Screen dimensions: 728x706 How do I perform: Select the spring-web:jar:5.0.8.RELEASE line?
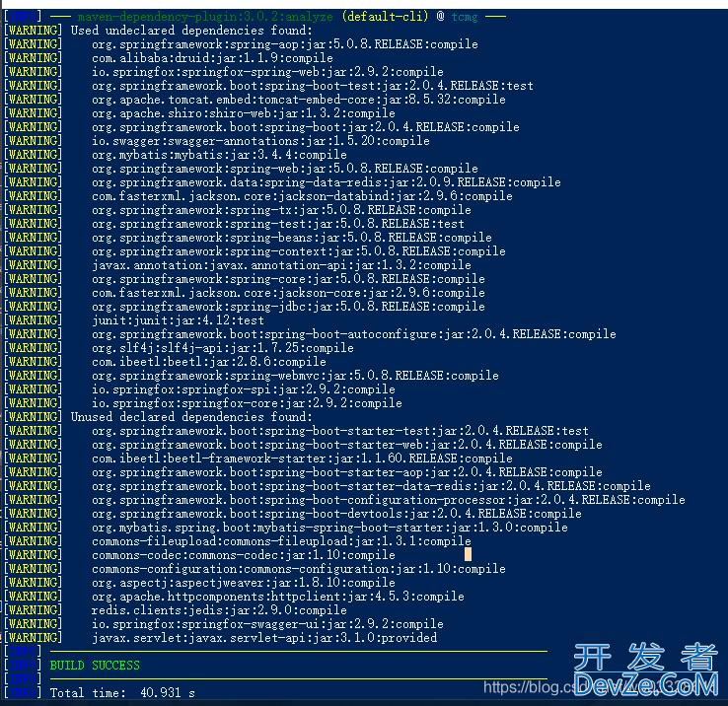point(285,169)
